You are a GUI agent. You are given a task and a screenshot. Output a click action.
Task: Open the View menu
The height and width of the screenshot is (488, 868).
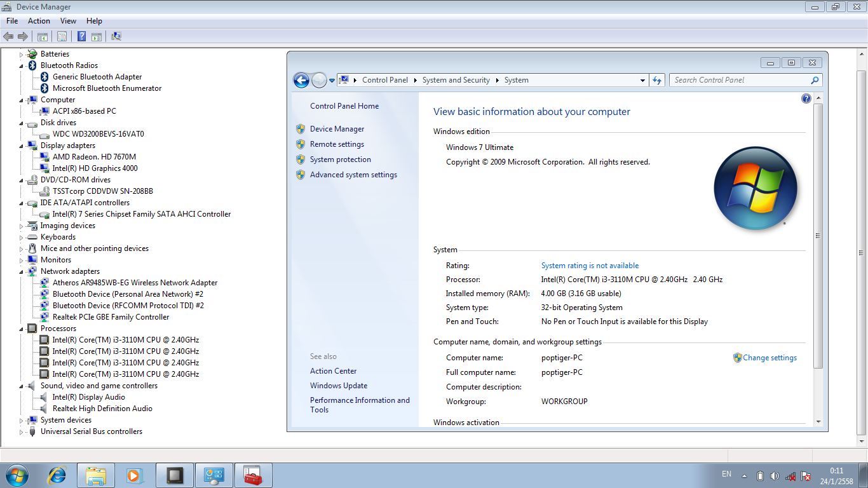click(x=68, y=21)
